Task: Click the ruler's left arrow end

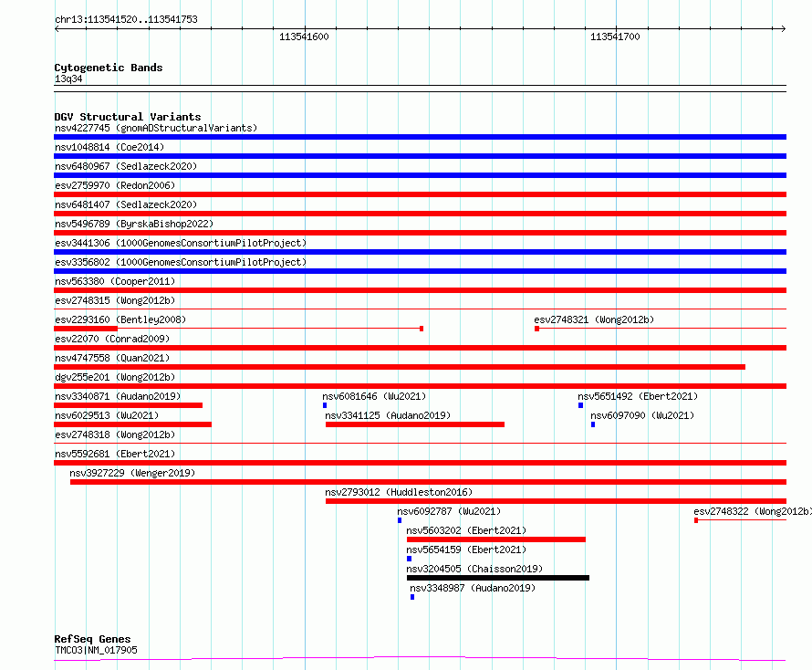Action: click(57, 29)
